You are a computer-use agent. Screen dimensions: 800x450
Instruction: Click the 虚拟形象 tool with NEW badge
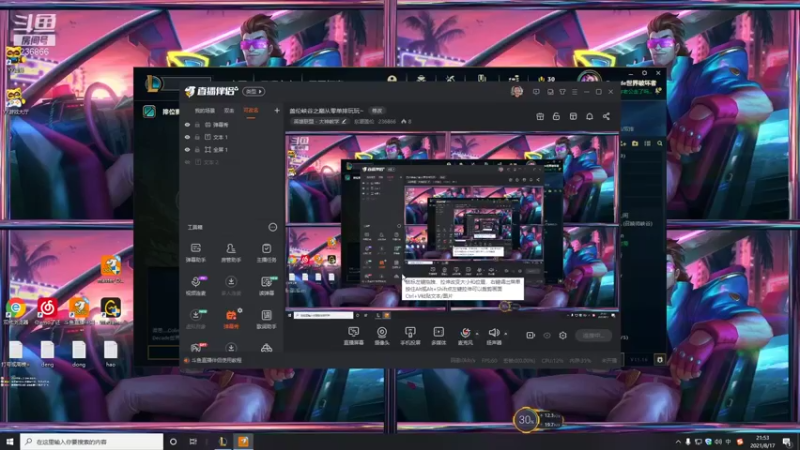click(x=195, y=318)
